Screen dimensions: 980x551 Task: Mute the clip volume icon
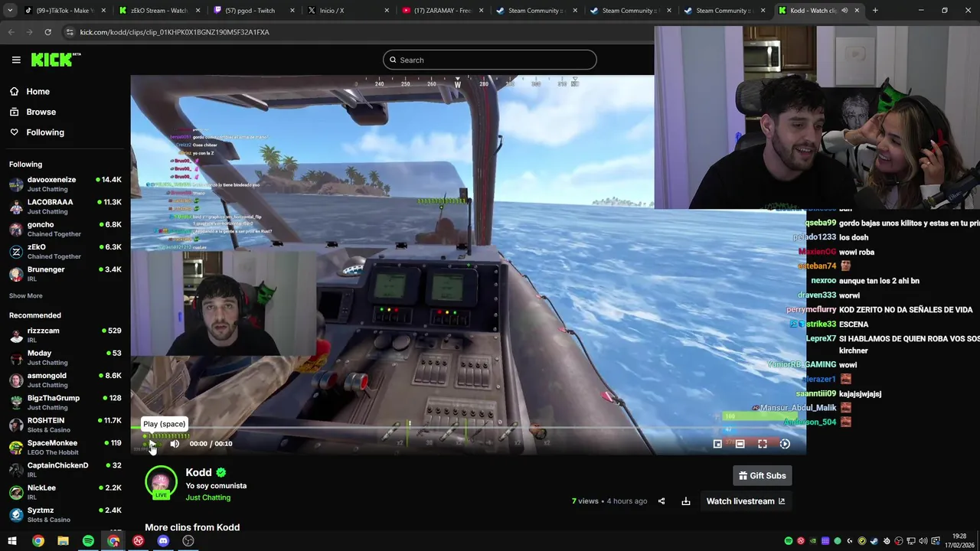tap(175, 444)
